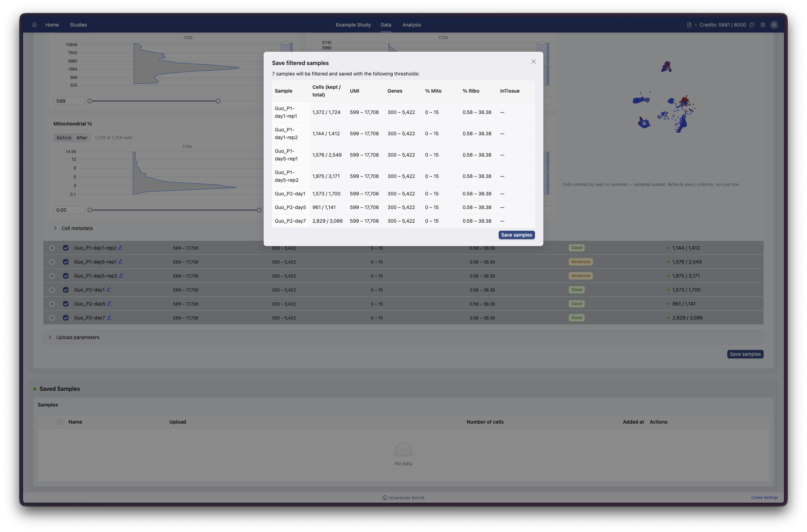Screen dimensions: 807x532
Task: Click the 1,372 / 1,724 cells value
Action: point(326,112)
